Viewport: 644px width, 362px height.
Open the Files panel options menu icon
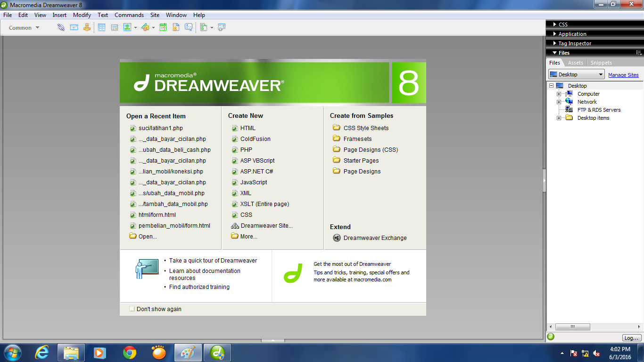(639, 53)
